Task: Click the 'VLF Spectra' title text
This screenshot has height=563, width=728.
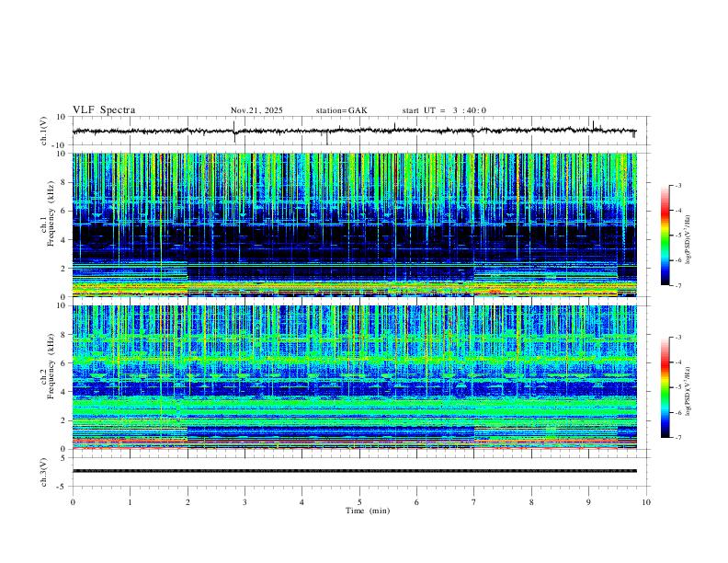Action: pyautogui.click(x=104, y=110)
